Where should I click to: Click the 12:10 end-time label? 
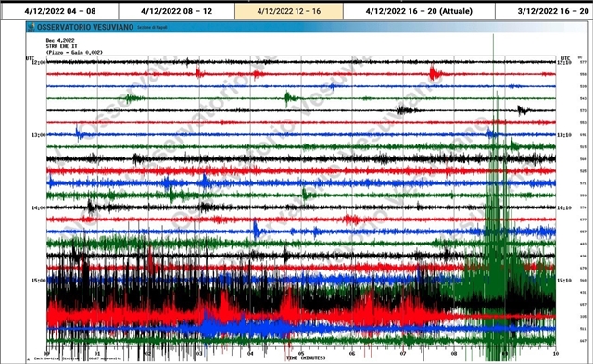click(x=564, y=62)
